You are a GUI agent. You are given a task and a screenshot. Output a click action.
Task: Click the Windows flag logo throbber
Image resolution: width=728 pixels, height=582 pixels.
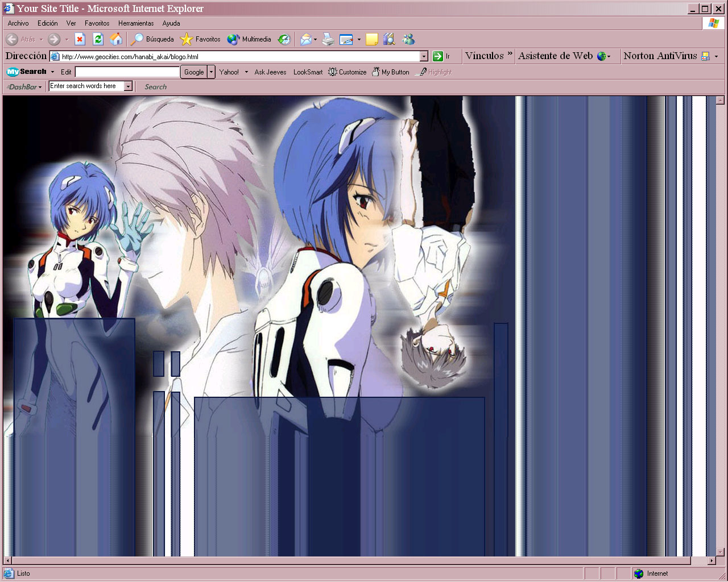[x=713, y=23]
